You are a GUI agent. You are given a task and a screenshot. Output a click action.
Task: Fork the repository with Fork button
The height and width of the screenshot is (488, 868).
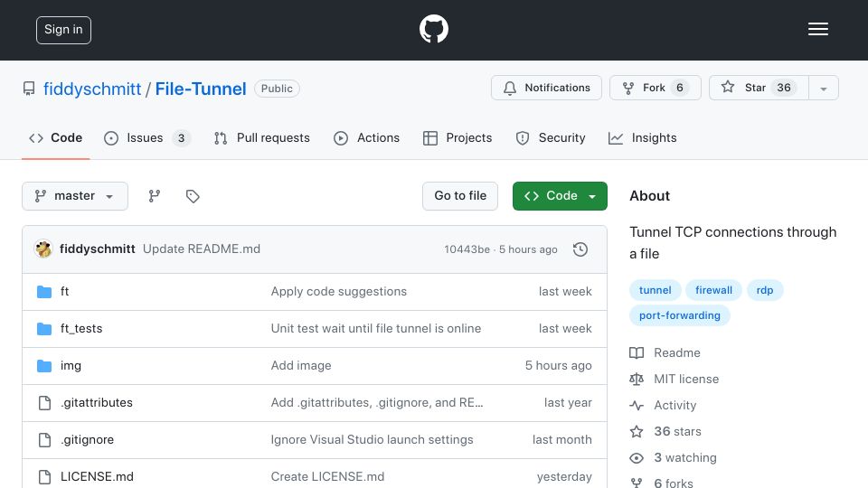[656, 88]
